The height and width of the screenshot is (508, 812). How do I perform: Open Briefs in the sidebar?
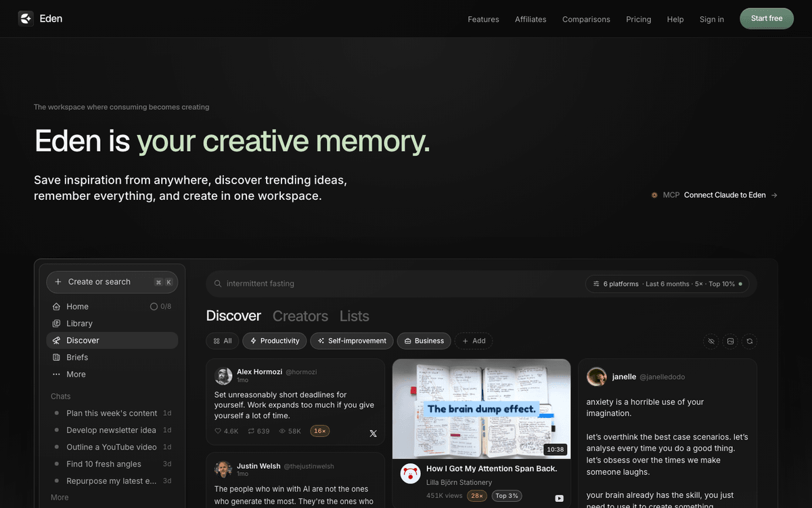(x=112, y=357)
